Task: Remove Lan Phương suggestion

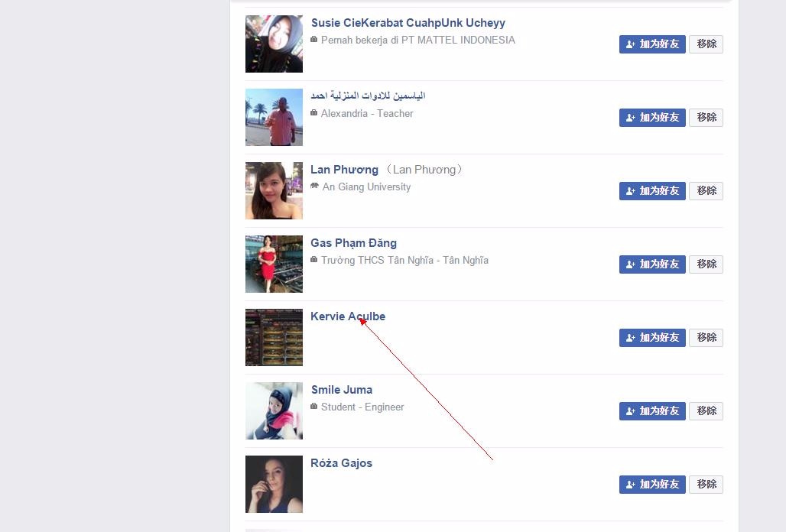Action: pyautogui.click(x=706, y=191)
